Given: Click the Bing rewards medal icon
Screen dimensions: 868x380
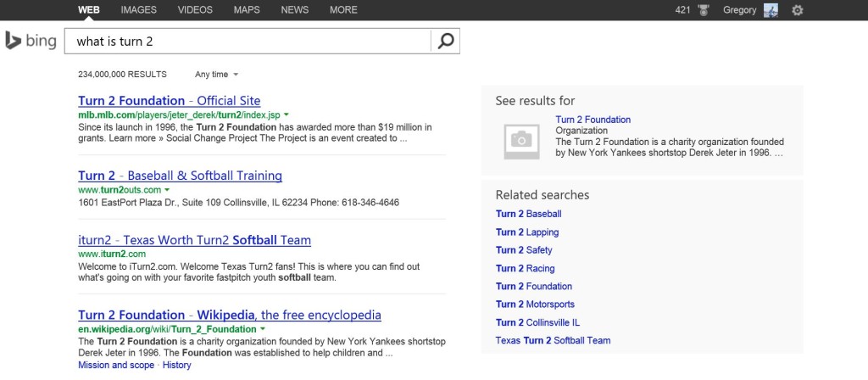Looking at the screenshot, I should pyautogui.click(x=704, y=10).
